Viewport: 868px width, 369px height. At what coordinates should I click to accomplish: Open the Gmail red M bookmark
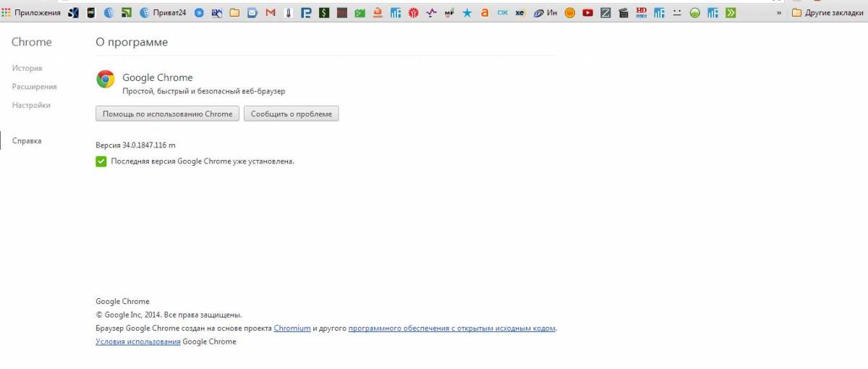pyautogui.click(x=271, y=12)
